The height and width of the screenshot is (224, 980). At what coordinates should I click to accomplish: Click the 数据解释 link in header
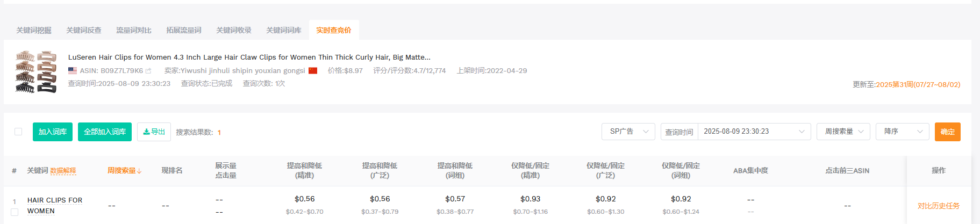tap(63, 171)
